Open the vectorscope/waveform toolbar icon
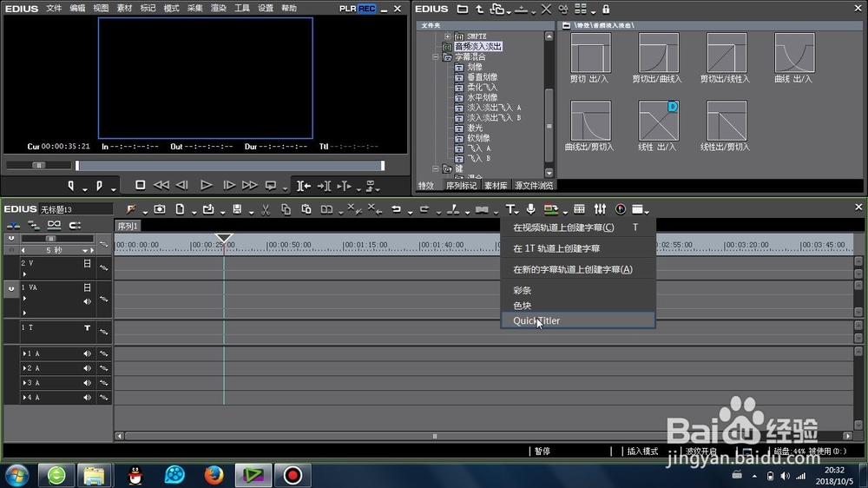This screenshot has width=868, height=488. (621, 208)
